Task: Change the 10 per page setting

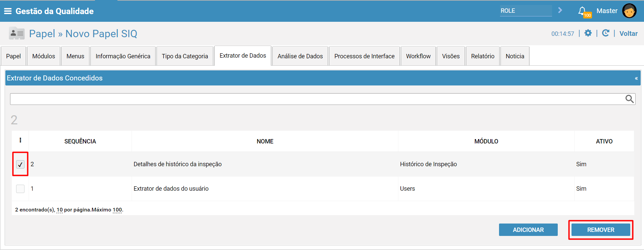Action: tap(60, 210)
